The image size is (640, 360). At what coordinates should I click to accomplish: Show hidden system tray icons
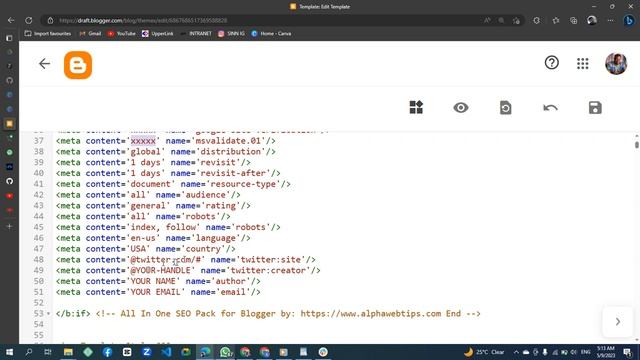(x=516, y=352)
